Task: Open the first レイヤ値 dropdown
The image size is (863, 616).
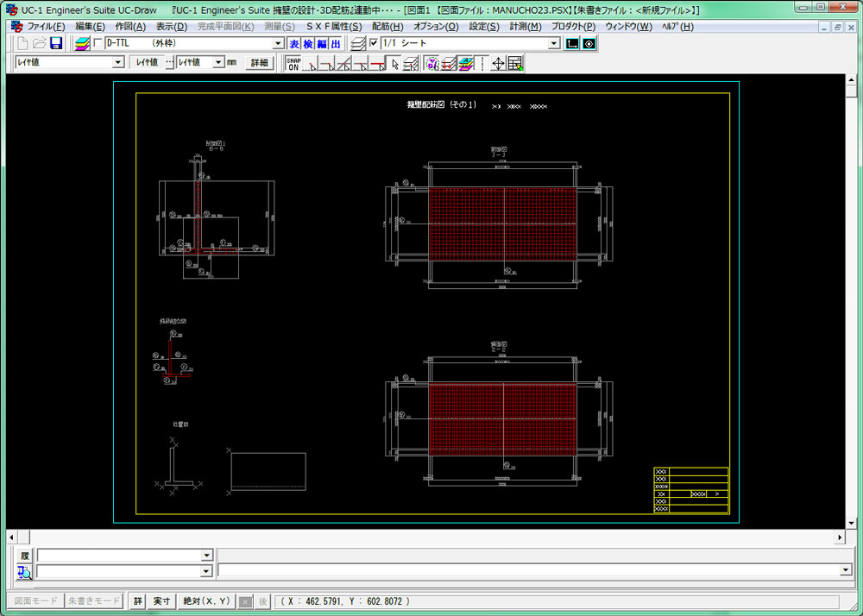Action: 118,63
